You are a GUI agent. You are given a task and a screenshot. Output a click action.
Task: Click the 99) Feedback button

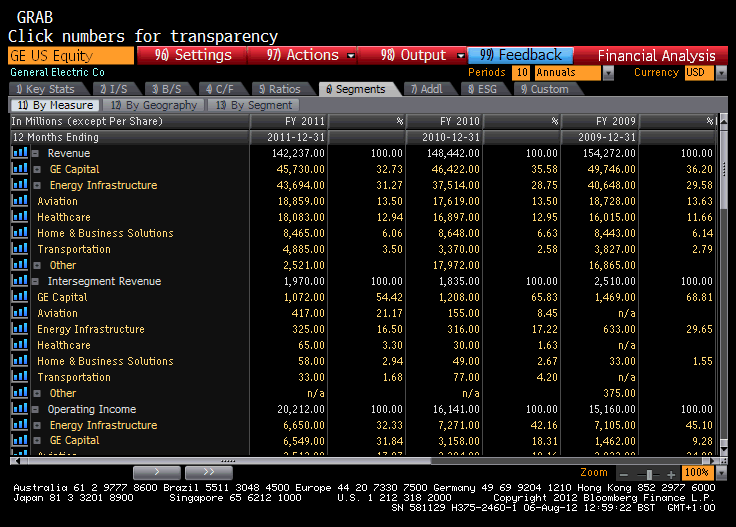pyautogui.click(x=521, y=55)
